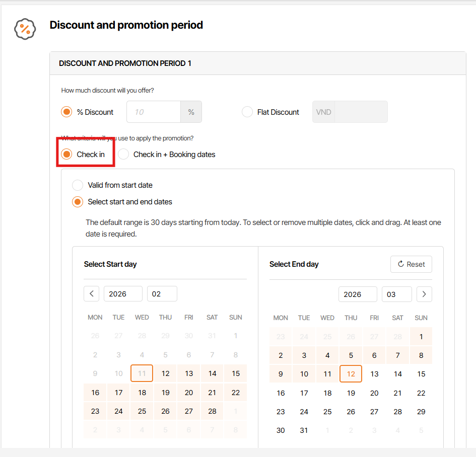Select March 12 as end day

[x=351, y=374]
